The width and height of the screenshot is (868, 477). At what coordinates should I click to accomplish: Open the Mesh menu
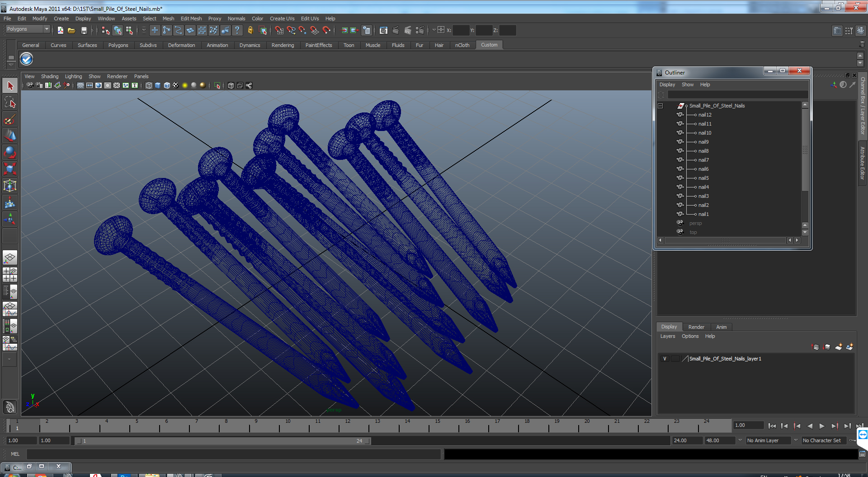[x=168, y=19]
